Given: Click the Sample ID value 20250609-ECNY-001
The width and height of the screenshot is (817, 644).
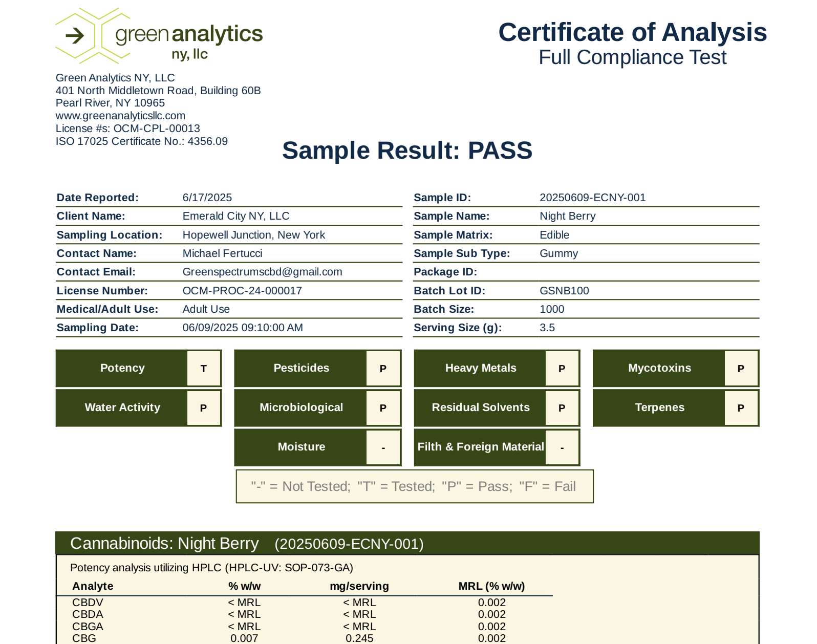Looking at the screenshot, I should [592, 198].
